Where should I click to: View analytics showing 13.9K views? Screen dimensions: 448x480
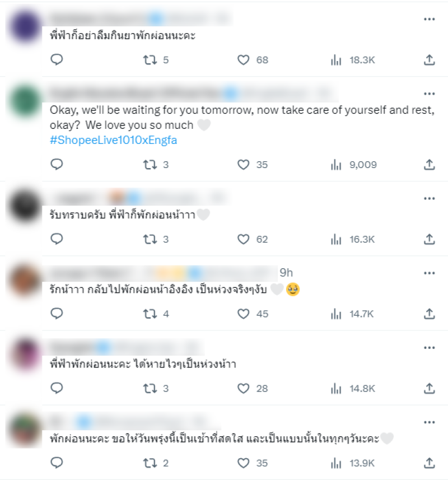tap(353, 463)
